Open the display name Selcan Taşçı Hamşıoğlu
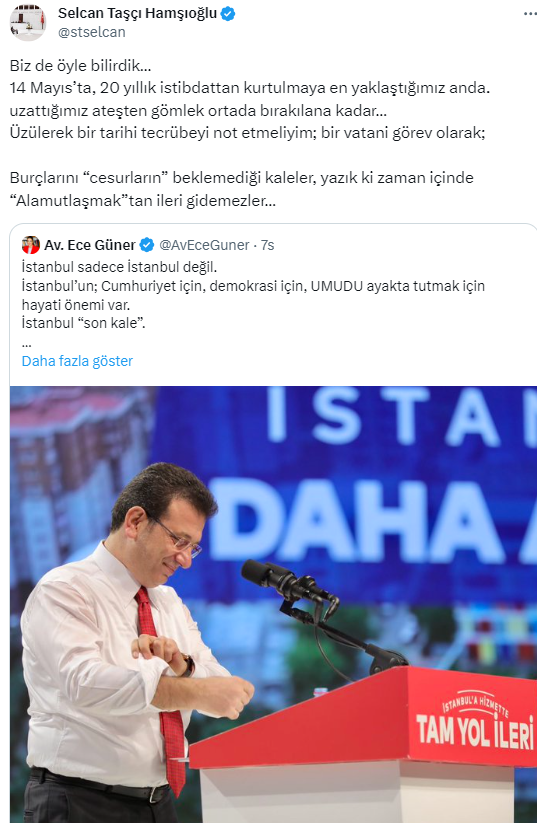The height and width of the screenshot is (823, 537). point(138,14)
